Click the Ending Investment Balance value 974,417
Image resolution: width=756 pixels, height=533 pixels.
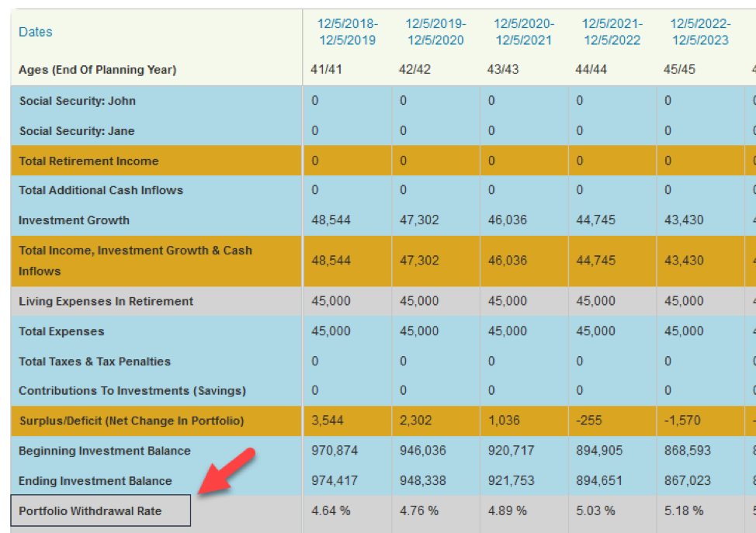pos(335,481)
